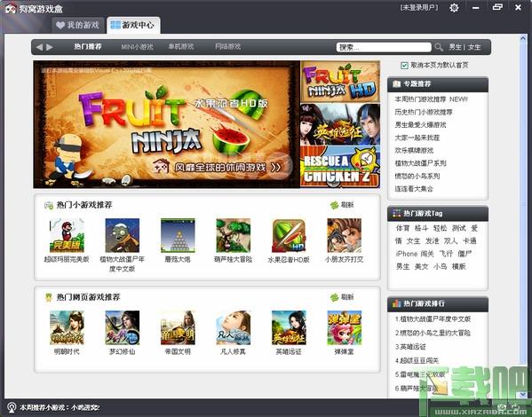Image resolution: width=532 pixels, height=417 pixels.
Task: Uncheck 取消本页为默认首页 checkbox
Action: pyautogui.click(x=404, y=66)
